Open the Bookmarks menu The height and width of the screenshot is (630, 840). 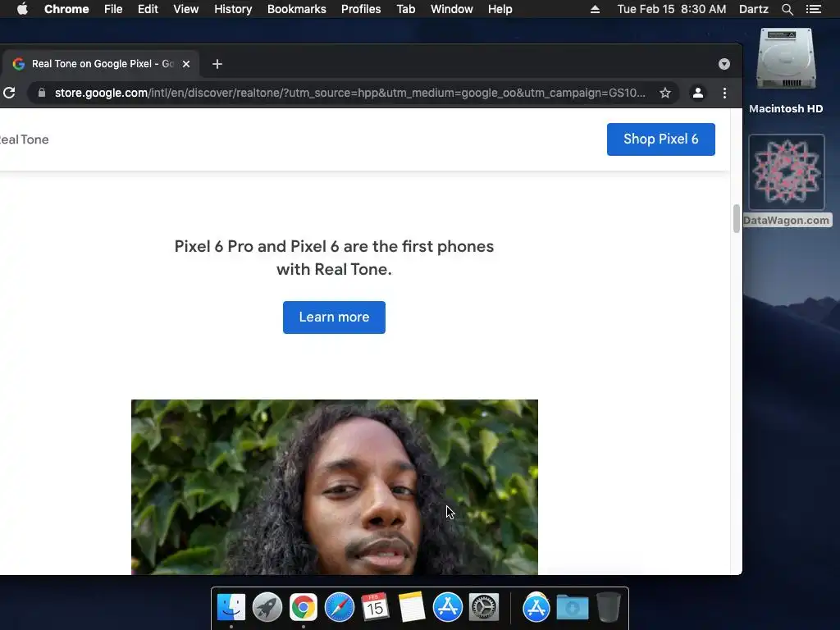coord(296,9)
